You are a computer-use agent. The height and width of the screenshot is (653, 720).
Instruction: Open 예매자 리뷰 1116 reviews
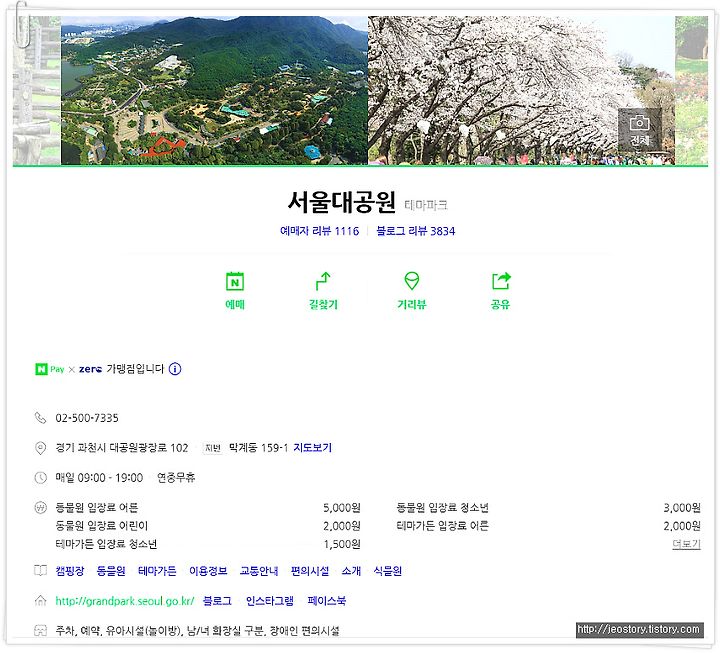[320, 231]
